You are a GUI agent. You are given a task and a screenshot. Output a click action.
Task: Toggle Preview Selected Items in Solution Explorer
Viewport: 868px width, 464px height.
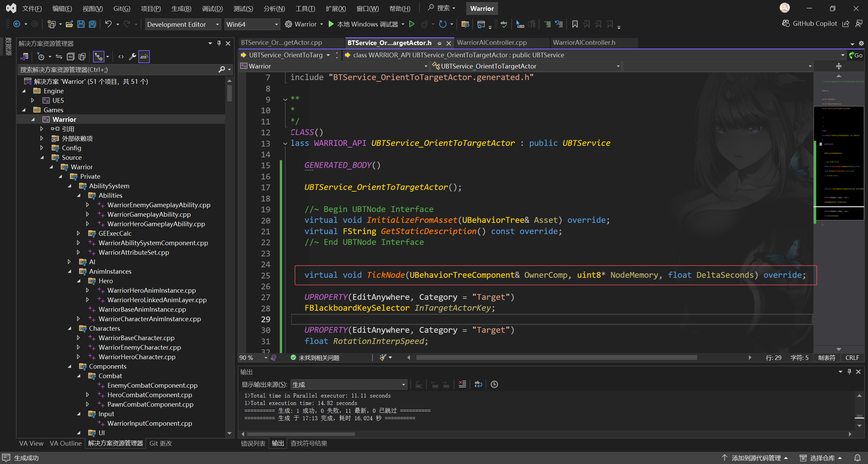click(x=144, y=57)
